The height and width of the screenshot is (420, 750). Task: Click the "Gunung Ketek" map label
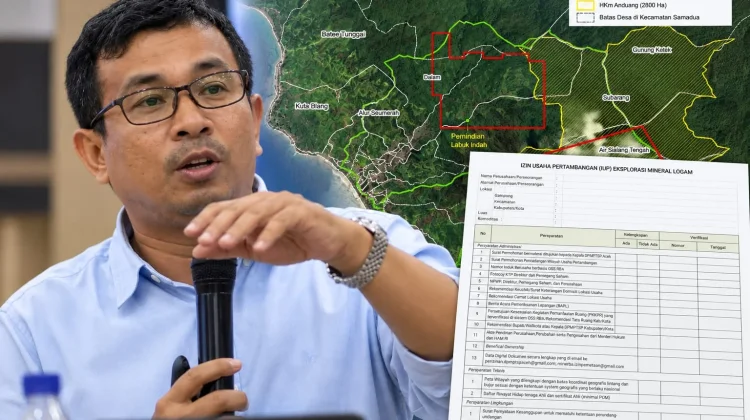click(652, 50)
